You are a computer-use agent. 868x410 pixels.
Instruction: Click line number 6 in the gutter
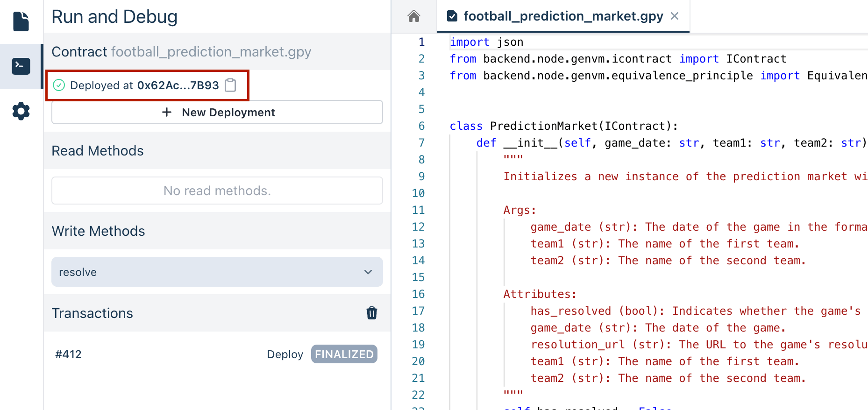point(421,126)
